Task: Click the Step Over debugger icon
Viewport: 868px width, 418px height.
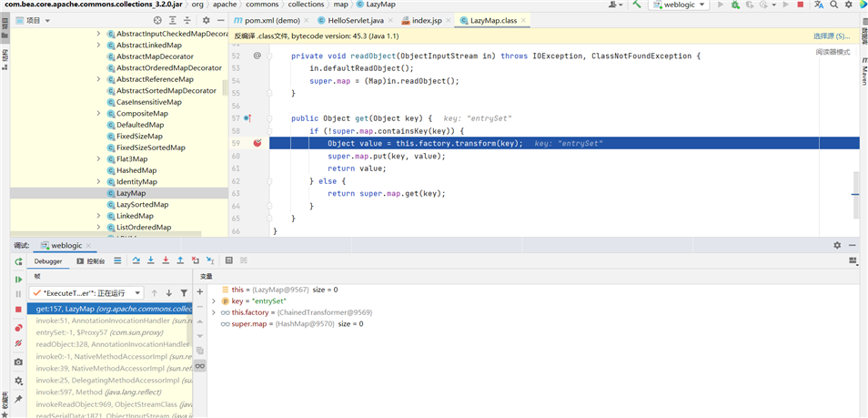Action: coord(136,260)
